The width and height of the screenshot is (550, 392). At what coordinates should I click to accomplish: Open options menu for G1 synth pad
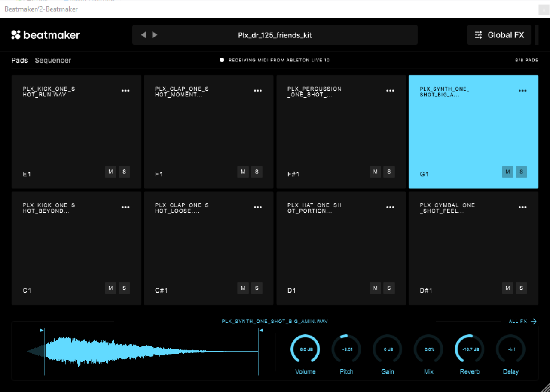coord(522,91)
